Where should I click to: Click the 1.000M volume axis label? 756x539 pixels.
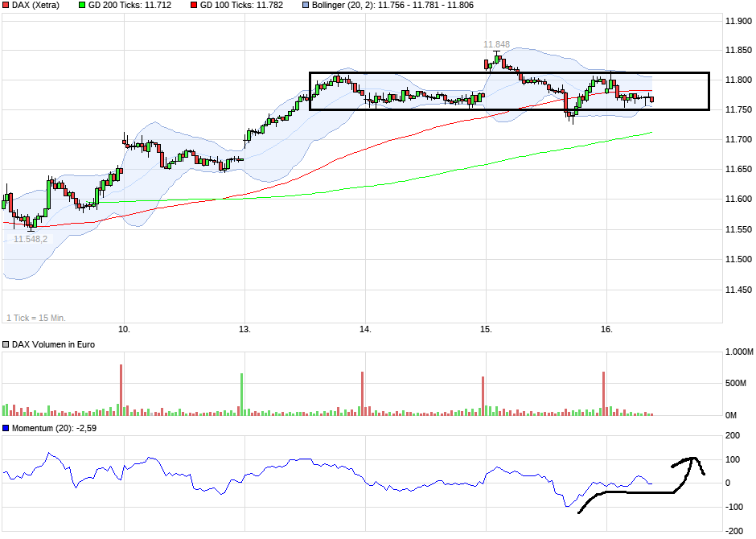pyautogui.click(x=739, y=352)
